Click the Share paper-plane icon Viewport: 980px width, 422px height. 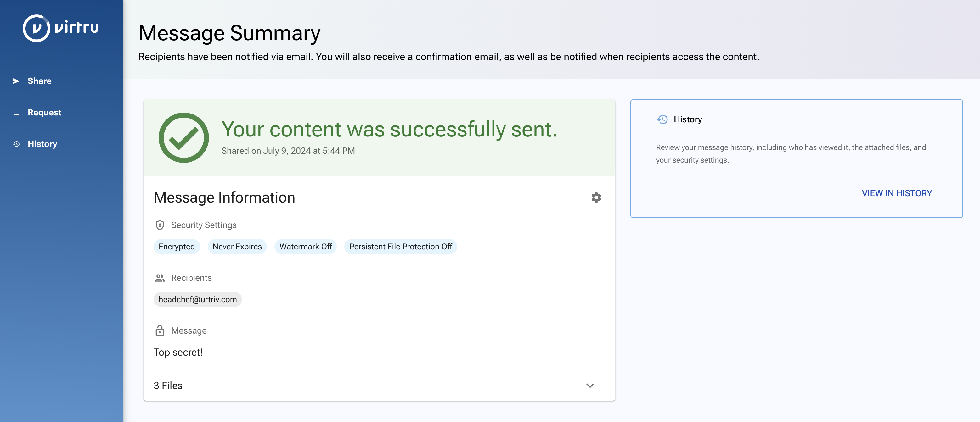click(16, 81)
